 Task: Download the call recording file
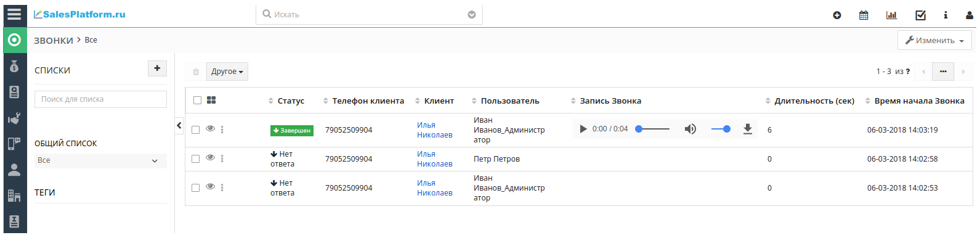[747, 129]
